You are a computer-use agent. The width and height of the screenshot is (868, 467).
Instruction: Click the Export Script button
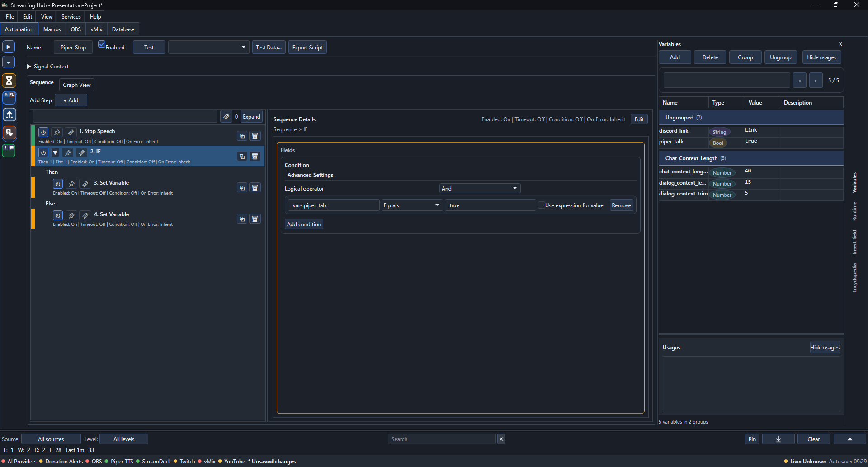[307, 47]
